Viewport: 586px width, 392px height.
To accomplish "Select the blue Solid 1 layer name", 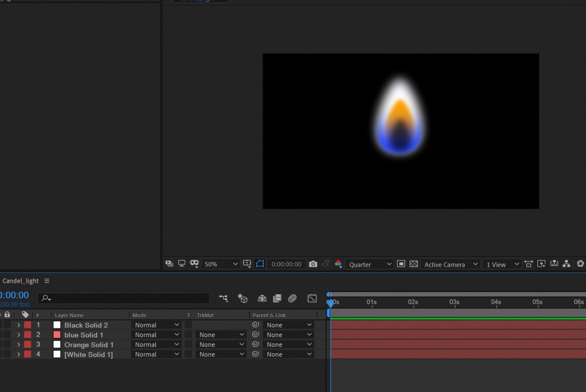I will pos(84,335).
